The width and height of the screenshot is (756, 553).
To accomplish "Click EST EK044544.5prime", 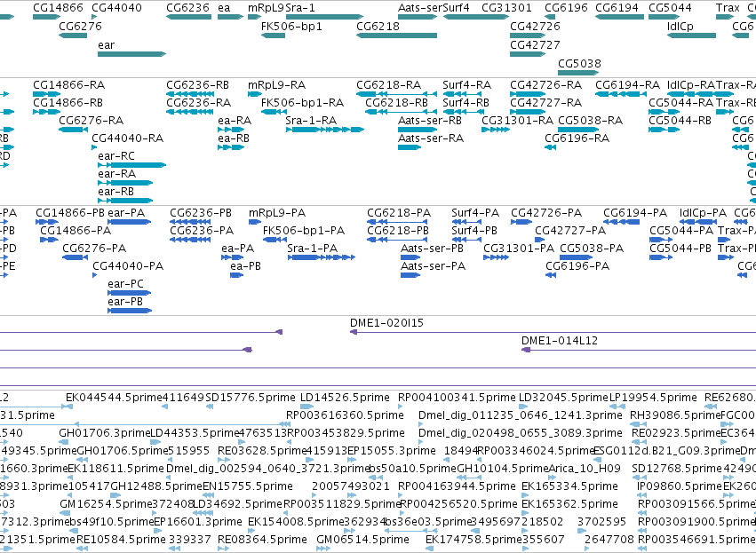I will click(114, 398).
